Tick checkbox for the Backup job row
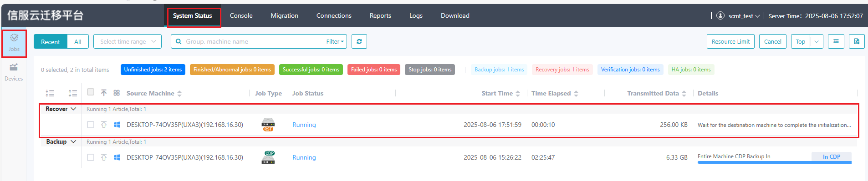 (91, 157)
